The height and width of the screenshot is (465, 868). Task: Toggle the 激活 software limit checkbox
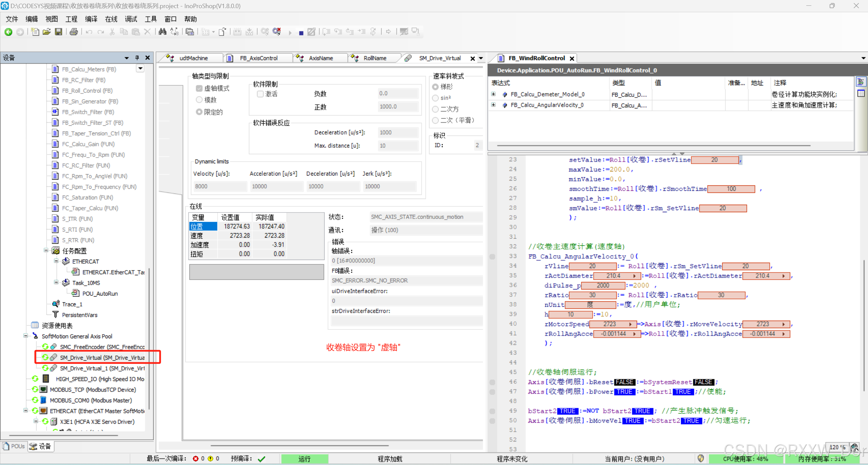[x=260, y=94]
